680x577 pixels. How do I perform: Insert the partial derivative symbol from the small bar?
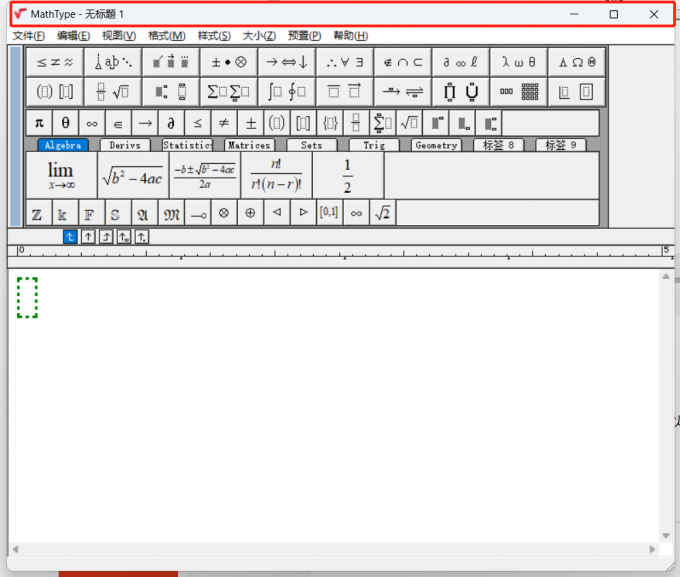171,123
